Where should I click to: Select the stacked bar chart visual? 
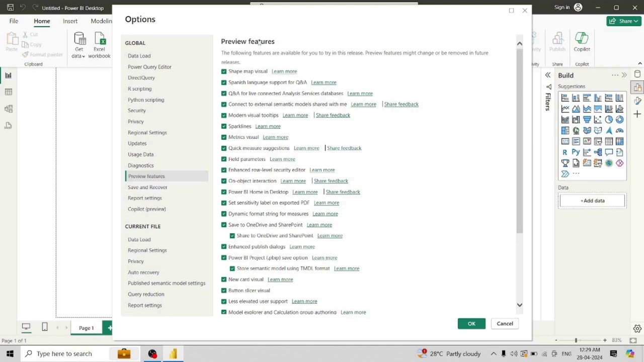(565, 98)
